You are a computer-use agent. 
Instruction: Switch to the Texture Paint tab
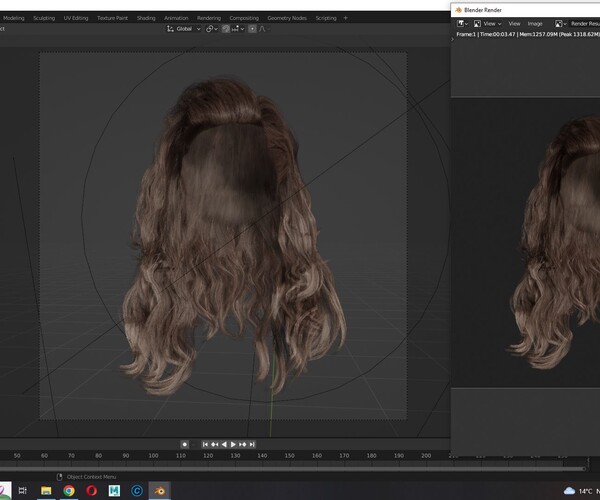tap(112, 18)
